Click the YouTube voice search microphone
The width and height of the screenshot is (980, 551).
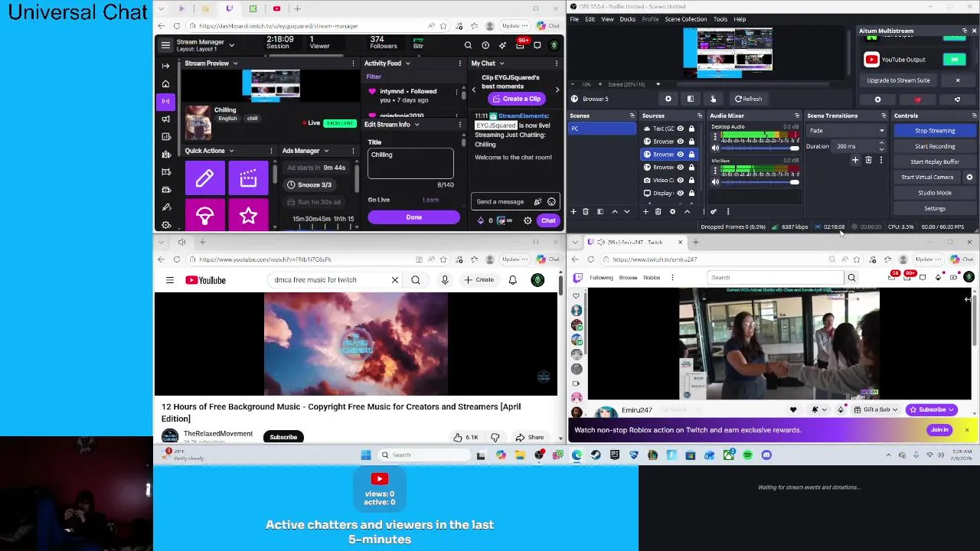click(x=445, y=280)
